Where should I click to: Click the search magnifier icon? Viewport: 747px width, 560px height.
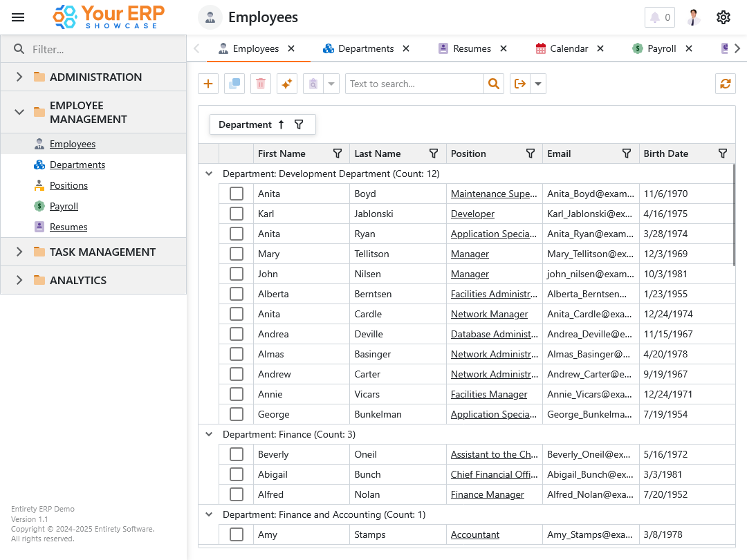point(493,84)
